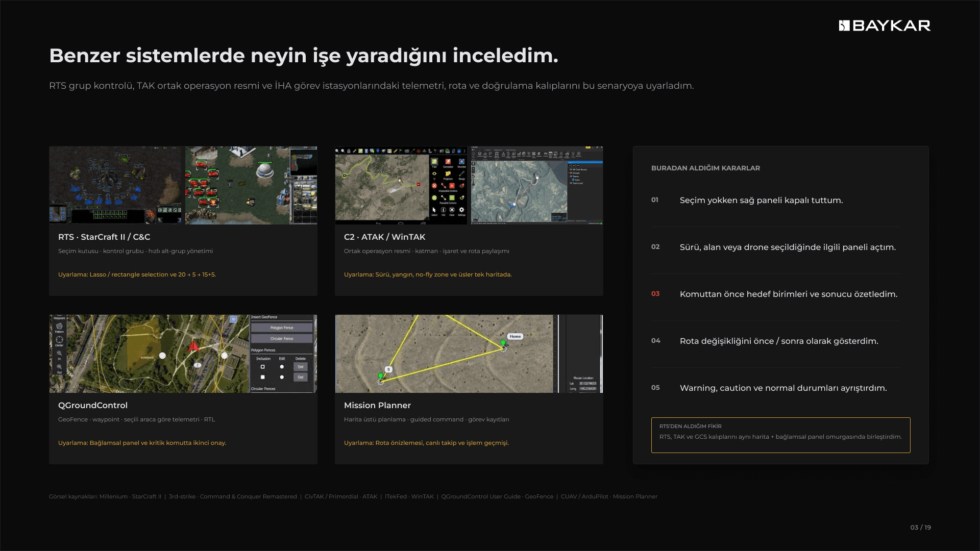The height and width of the screenshot is (551, 980).
Task: Click the 'RTS · StarCraft II / C&C' card title
Action: (104, 237)
